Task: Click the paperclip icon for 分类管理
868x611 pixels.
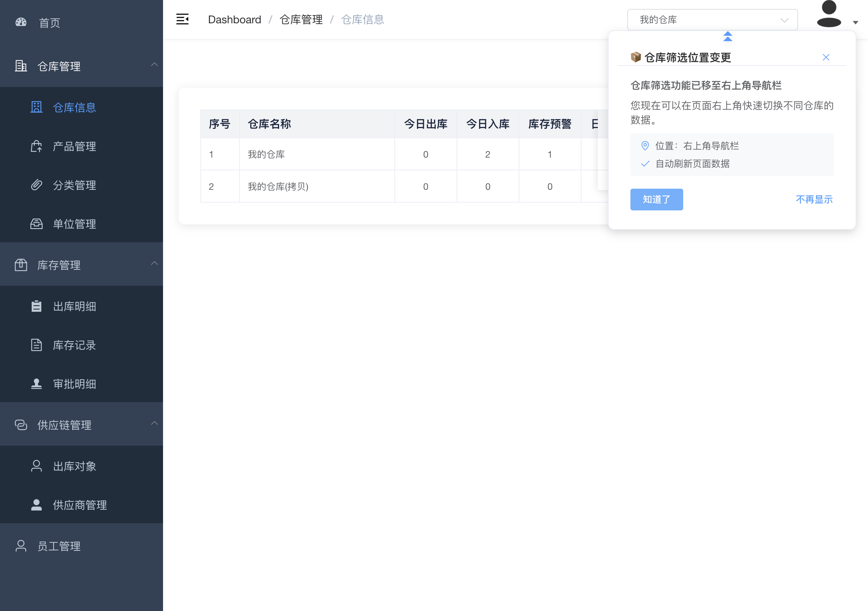Action: point(36,185)
